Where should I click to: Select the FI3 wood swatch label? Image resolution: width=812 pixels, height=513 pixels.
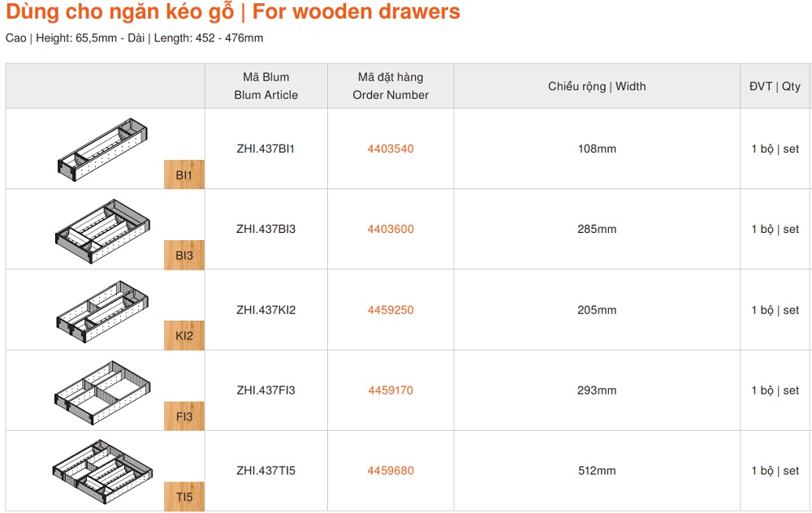(x=184, y=416)
